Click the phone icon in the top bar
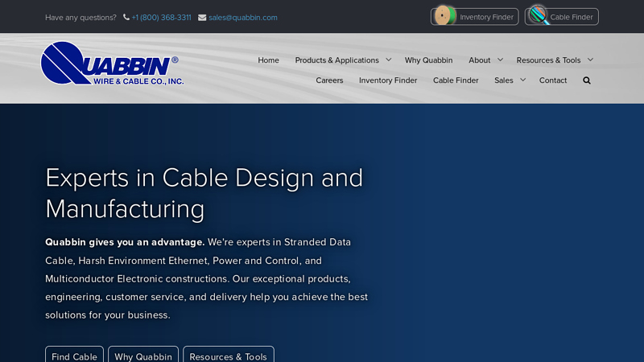644x362 pixels. pos(126,17)
